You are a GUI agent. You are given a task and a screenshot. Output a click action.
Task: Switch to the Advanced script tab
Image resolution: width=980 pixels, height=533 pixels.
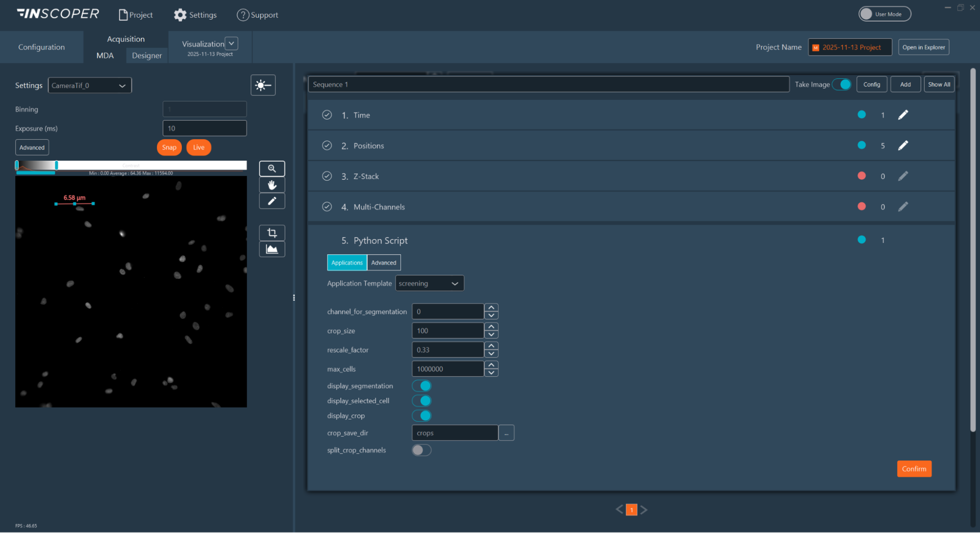(x=383, y=263)
